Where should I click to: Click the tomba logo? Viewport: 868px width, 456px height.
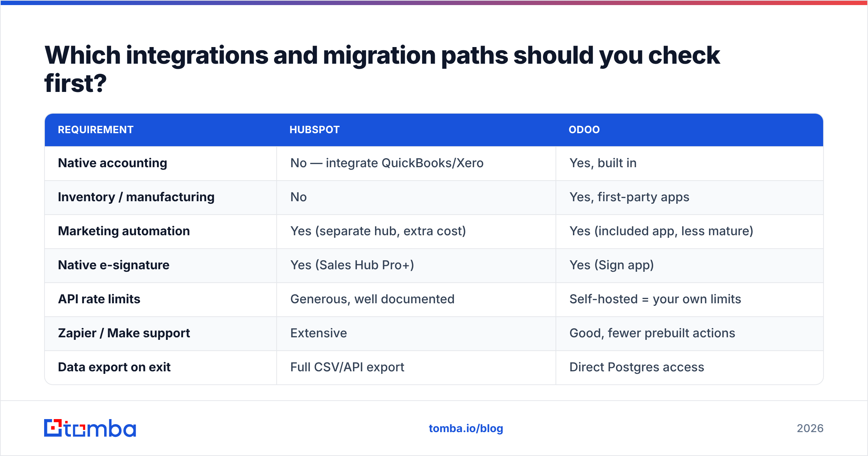pyautogui.click(x=90, y=428)
